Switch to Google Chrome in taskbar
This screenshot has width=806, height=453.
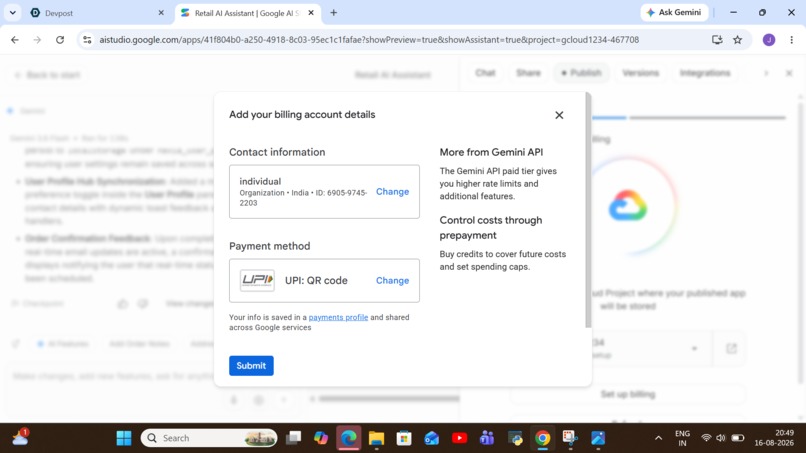tap(542, 438)
